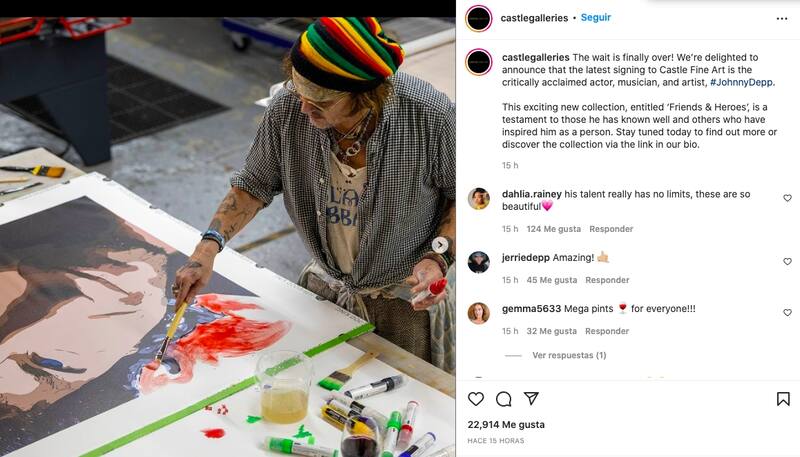Open castlegalleries profile avatar in header
This screenshot has height=457, width=800.
click(x=479, y=18)
